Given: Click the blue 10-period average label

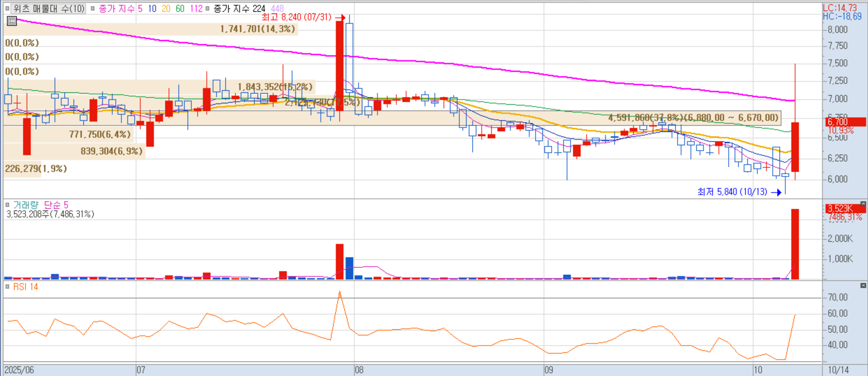Looking at the screenshot, I should [152, 8].
